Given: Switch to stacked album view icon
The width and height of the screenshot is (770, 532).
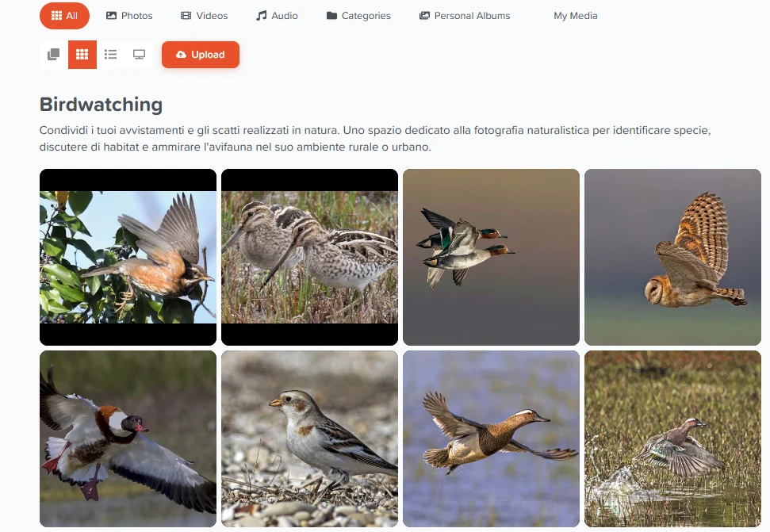Looking at the screenshot, I should pos(53,55).
